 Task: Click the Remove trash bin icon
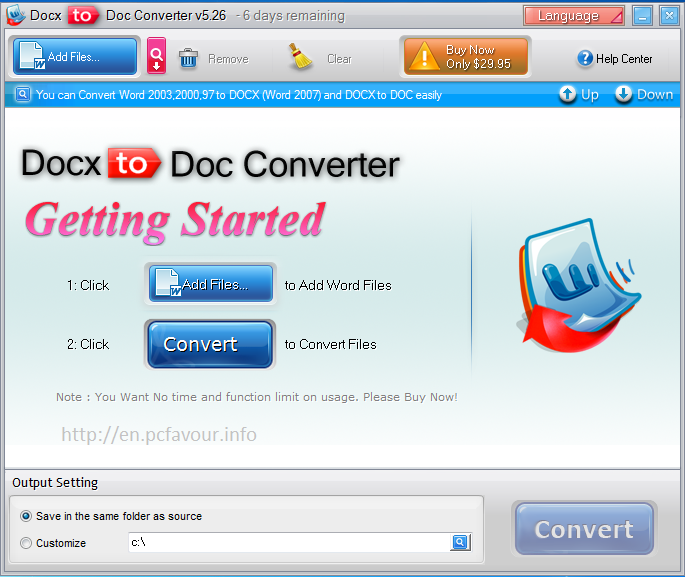coord(189,58)
